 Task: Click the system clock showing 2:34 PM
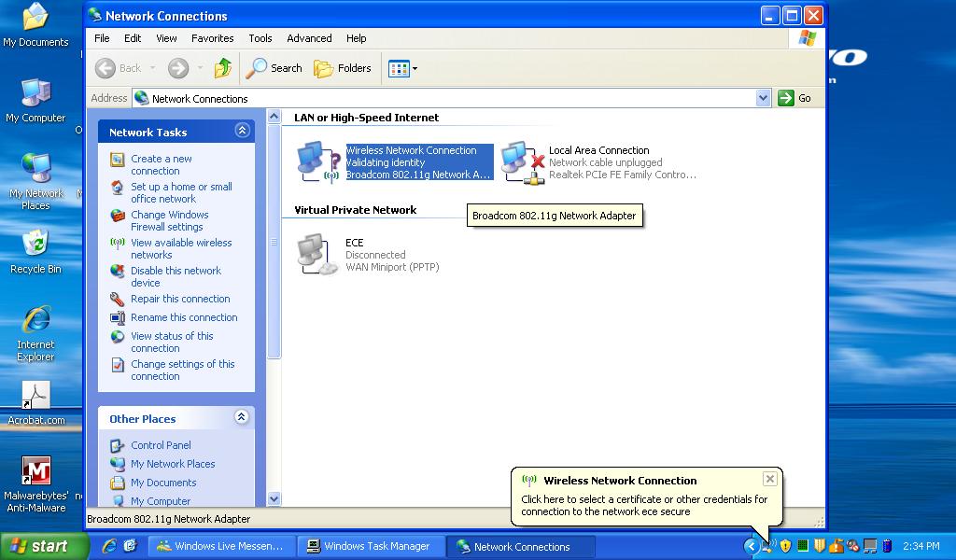coord(921,547)
